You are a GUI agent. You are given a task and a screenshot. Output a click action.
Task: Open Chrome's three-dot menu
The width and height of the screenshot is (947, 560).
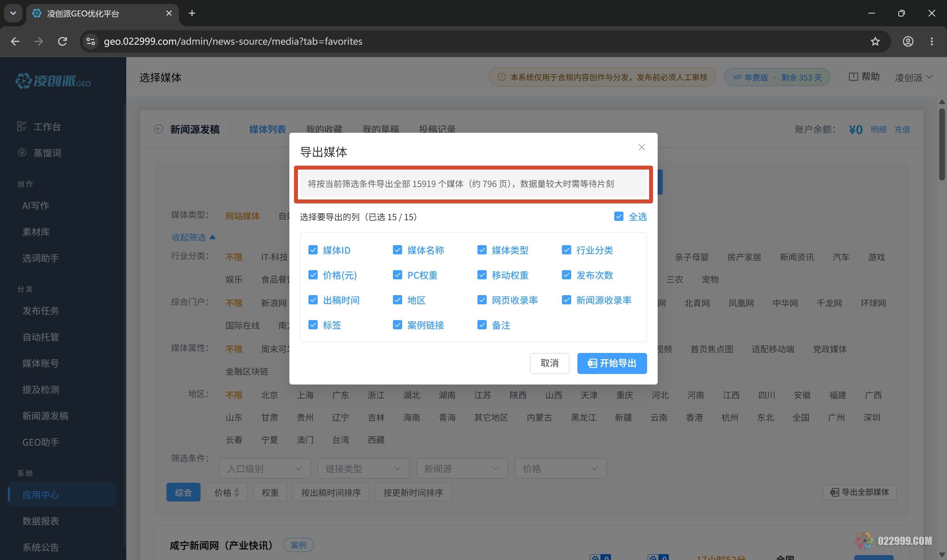[x=932, y=41]
